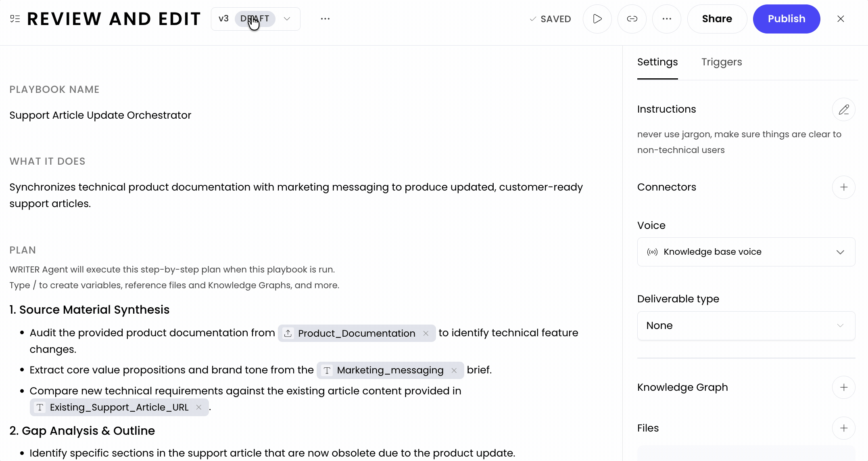Click the outline list icon beside title

[x=15, y=19]
